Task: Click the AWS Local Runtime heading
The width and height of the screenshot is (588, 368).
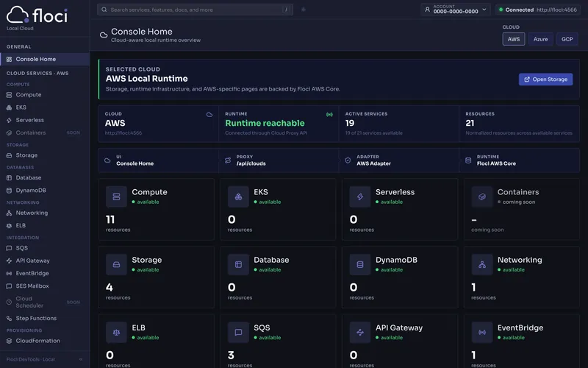Action: pos(146,79)
